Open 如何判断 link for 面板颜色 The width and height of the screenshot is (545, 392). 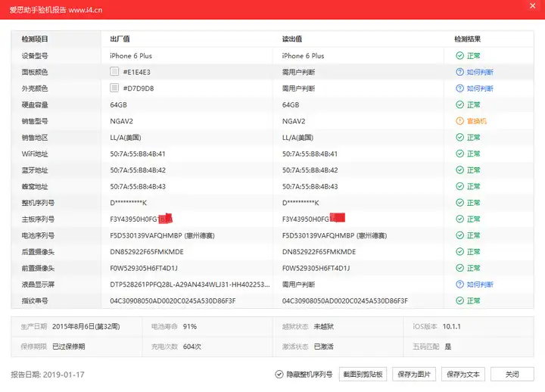click(480, 72)
